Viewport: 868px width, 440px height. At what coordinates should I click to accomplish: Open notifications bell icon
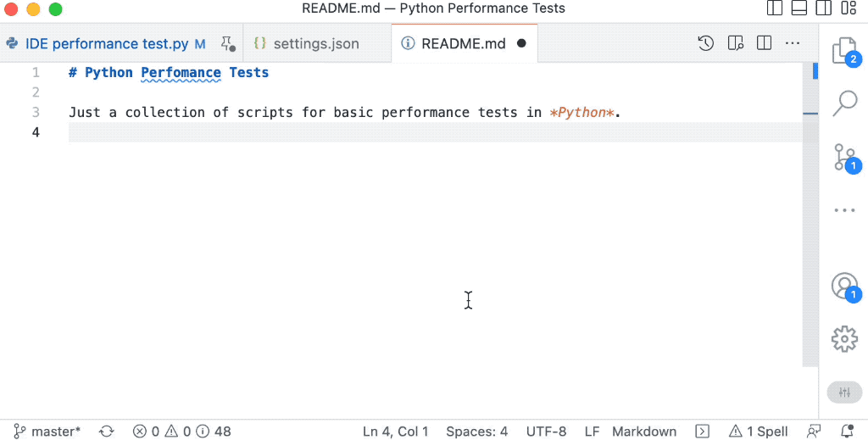[x=847, y=432]
